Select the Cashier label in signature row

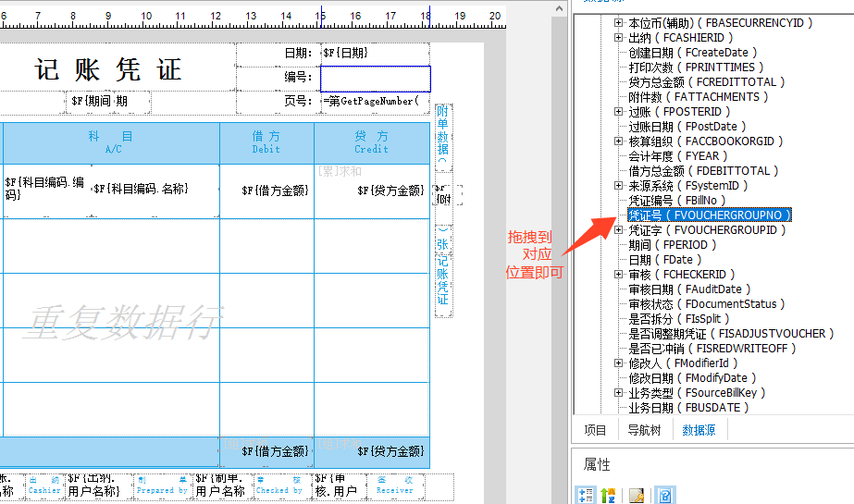pyautogui.click(x=44, y=486)
